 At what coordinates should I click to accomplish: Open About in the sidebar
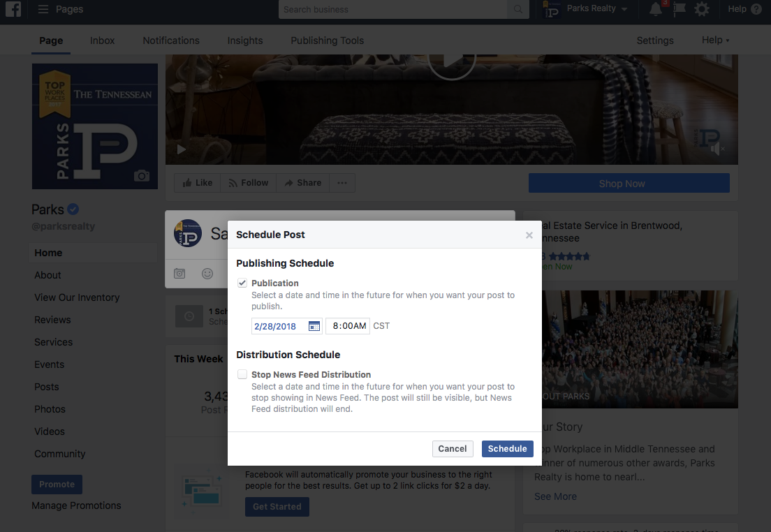[x=47, y=275]
